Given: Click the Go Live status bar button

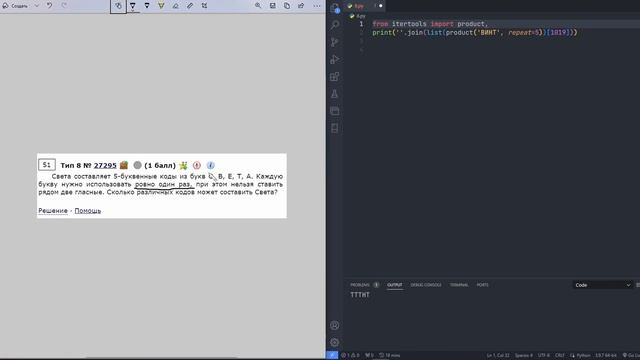Looking at the screenshot, I should [631, 356].
